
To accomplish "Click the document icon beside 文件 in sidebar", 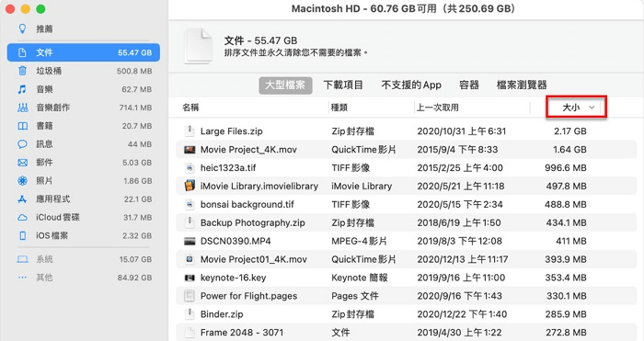I will (x=23, y=52).
